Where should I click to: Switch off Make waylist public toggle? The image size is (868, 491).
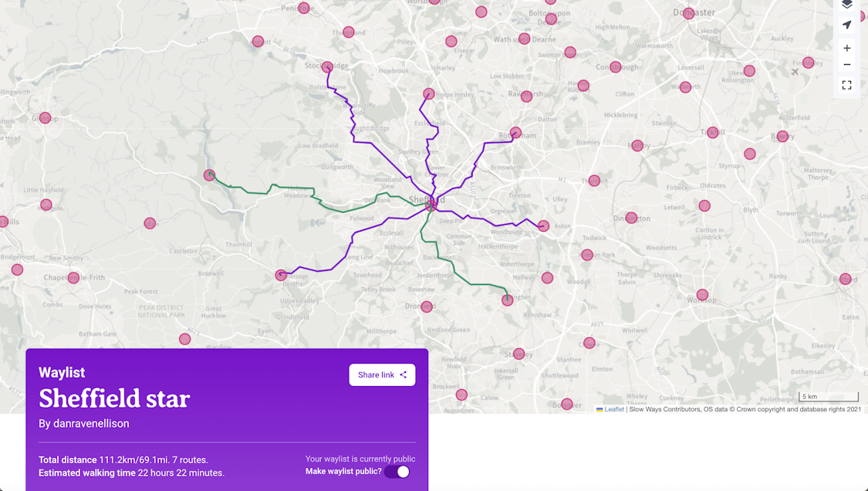coord(397,472)
